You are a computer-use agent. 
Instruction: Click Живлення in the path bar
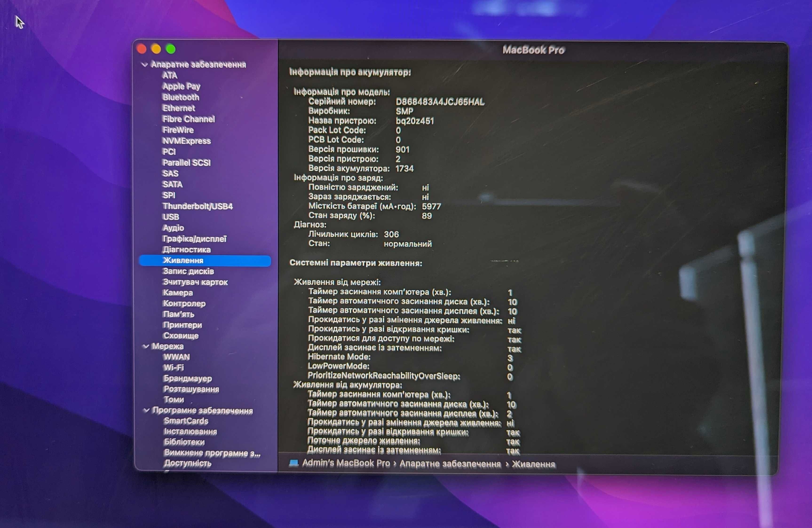(x=533, y=464)
